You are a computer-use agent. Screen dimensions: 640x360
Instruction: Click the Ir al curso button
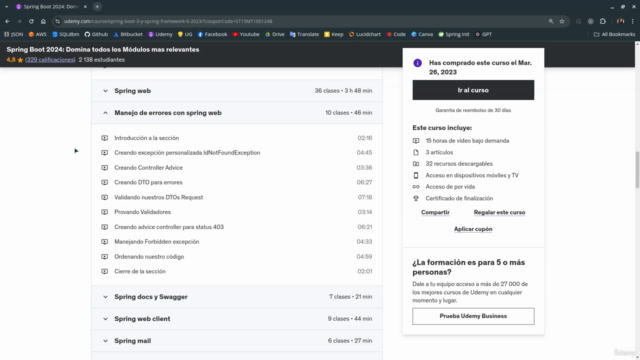pos(473,90)
